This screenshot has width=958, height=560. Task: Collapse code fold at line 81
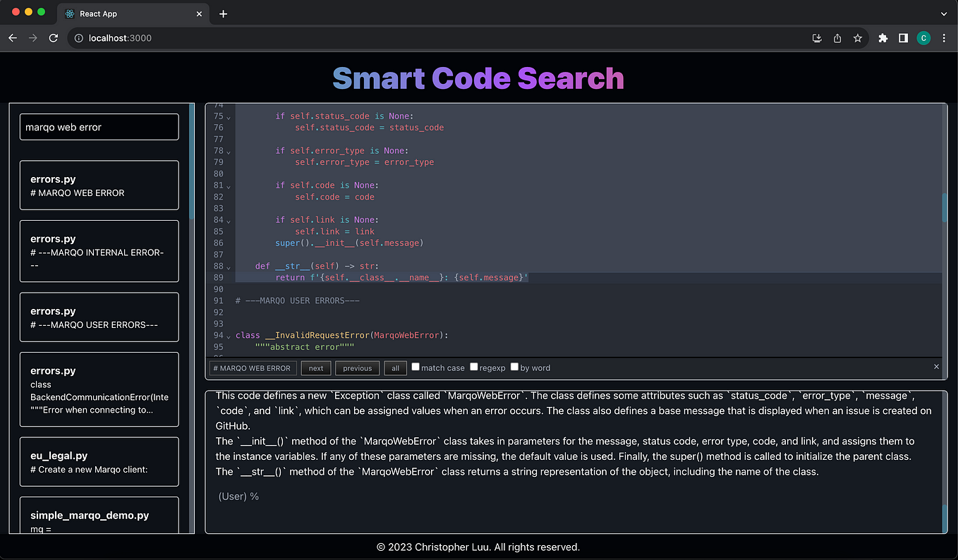[229, 186]
